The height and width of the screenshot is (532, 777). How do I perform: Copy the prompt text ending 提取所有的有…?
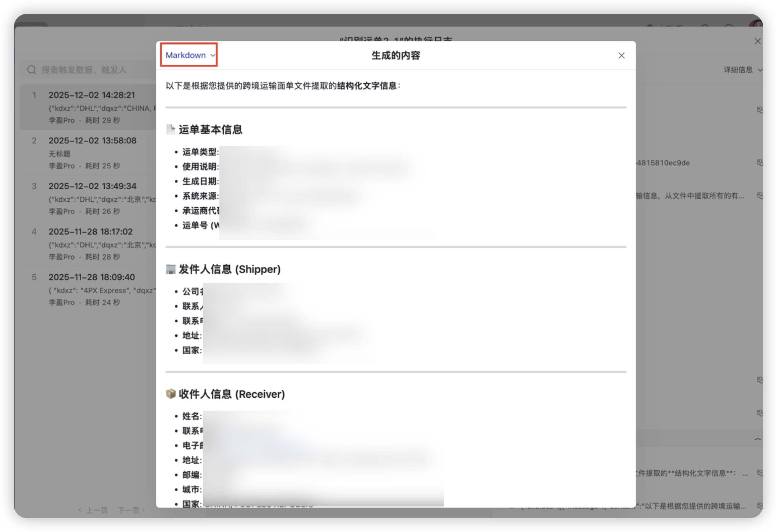(x=759, y=196)
